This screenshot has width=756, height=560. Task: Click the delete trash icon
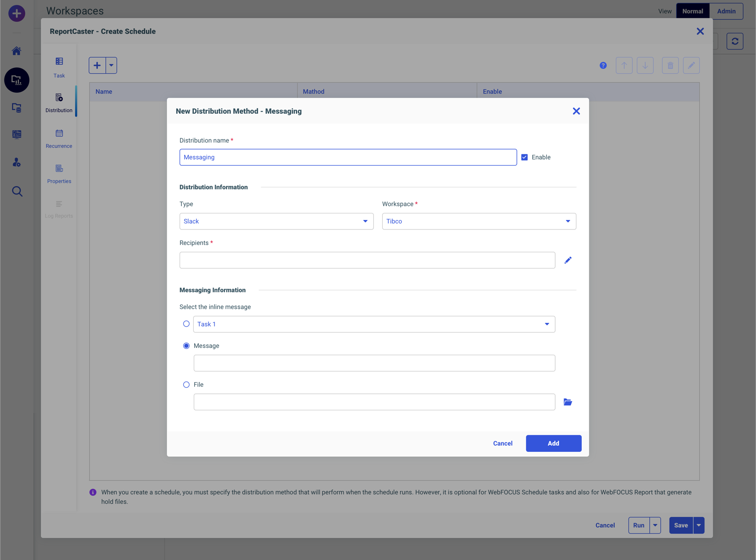tap(670, 65)
